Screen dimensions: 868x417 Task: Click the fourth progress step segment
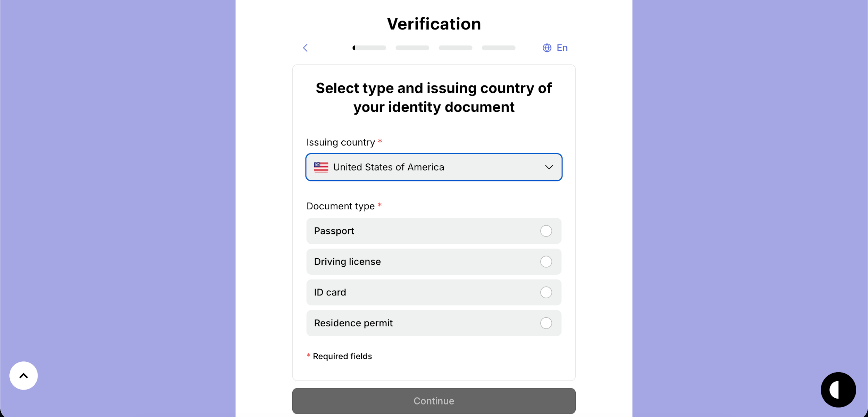[x=498, y=48]
